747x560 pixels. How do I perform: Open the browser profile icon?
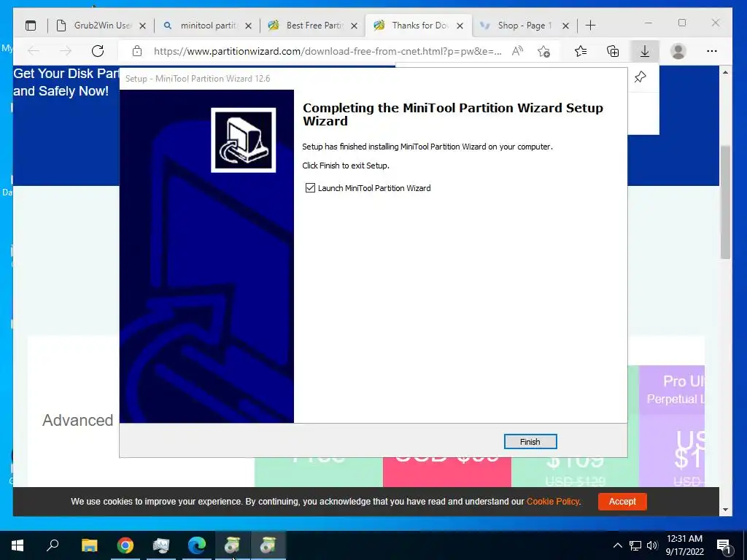[x=678, y=51]
